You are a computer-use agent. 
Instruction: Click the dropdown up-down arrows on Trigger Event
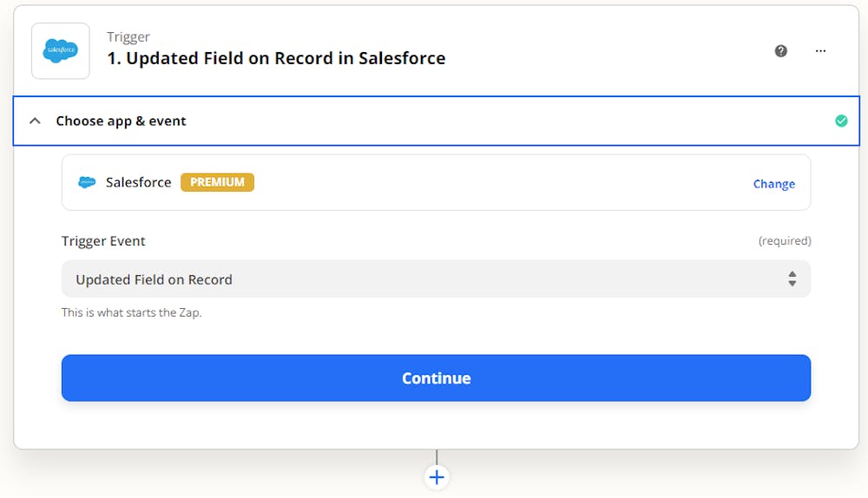click(792, 279)
